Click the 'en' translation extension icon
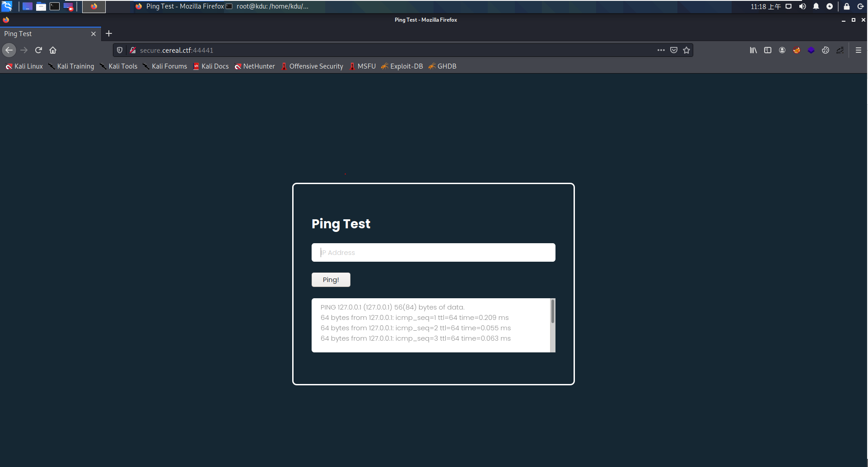 tap(840, 50)
